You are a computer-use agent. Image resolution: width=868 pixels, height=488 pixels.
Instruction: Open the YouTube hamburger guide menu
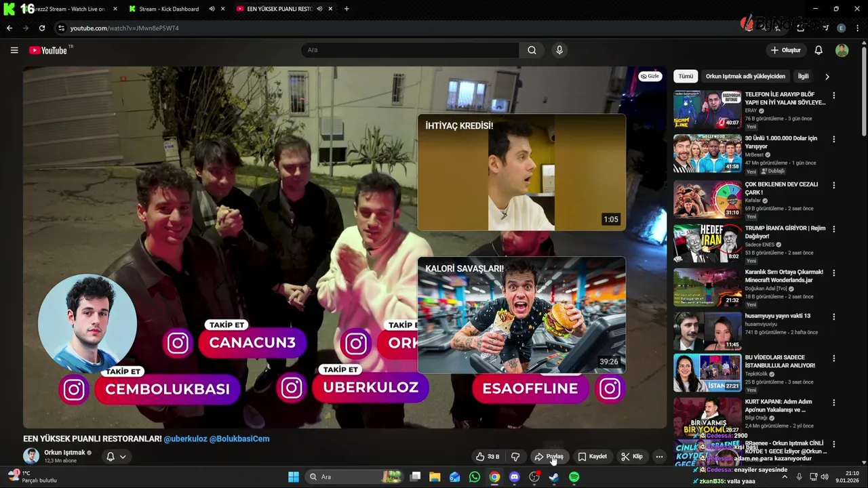[14, 50]
